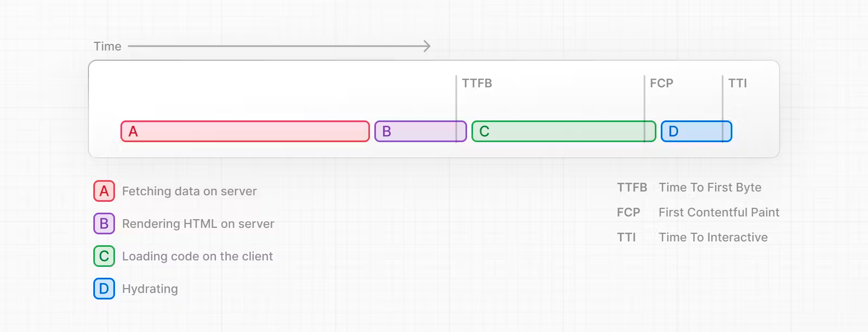Click the green C legend icon

point(104,256)
